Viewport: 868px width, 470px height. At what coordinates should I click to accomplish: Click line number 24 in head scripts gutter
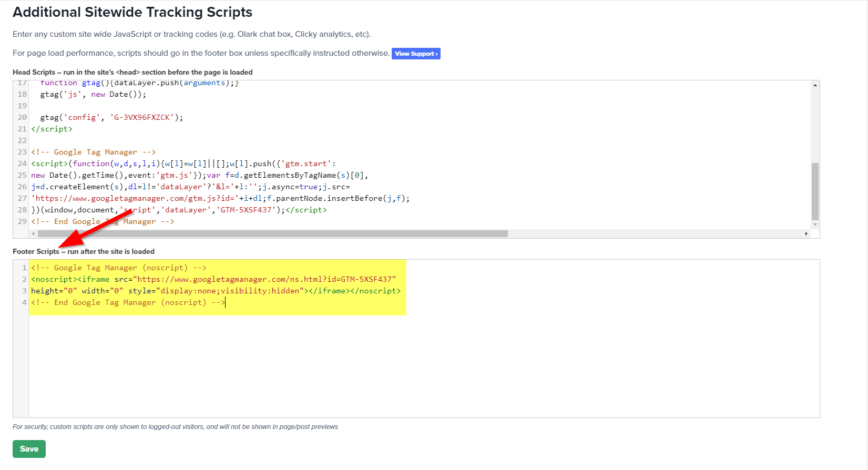point(22,164)
